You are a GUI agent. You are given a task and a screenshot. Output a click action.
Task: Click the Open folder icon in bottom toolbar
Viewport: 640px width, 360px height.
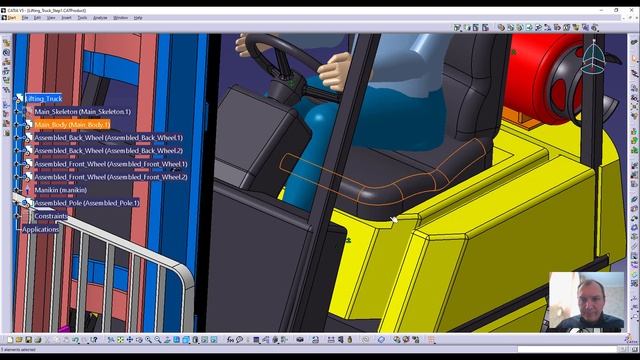point(19,340)
